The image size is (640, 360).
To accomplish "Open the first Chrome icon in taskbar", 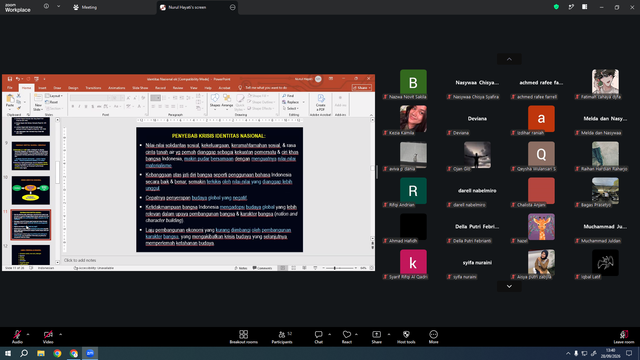I will [x=57, y=353].
